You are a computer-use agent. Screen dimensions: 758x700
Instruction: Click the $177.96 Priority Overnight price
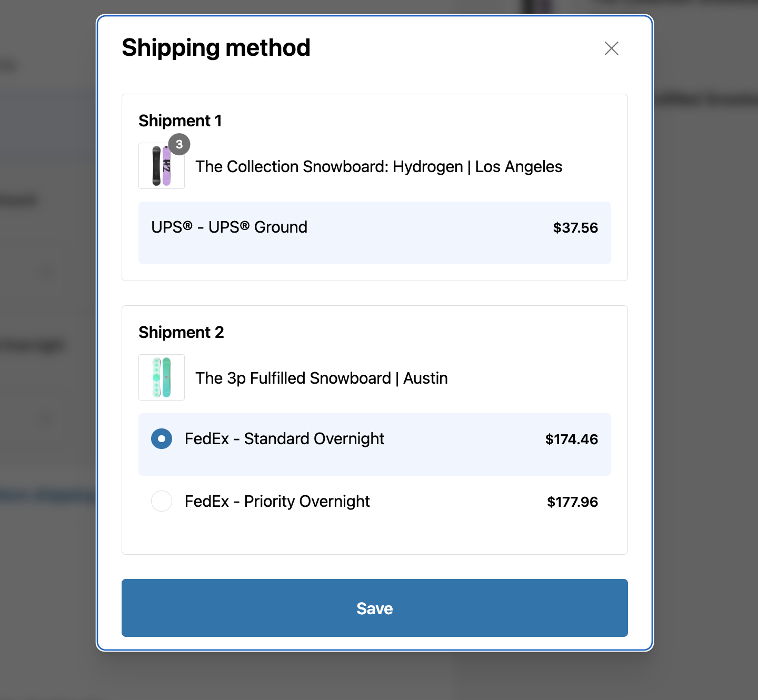(x=572, y=502)
